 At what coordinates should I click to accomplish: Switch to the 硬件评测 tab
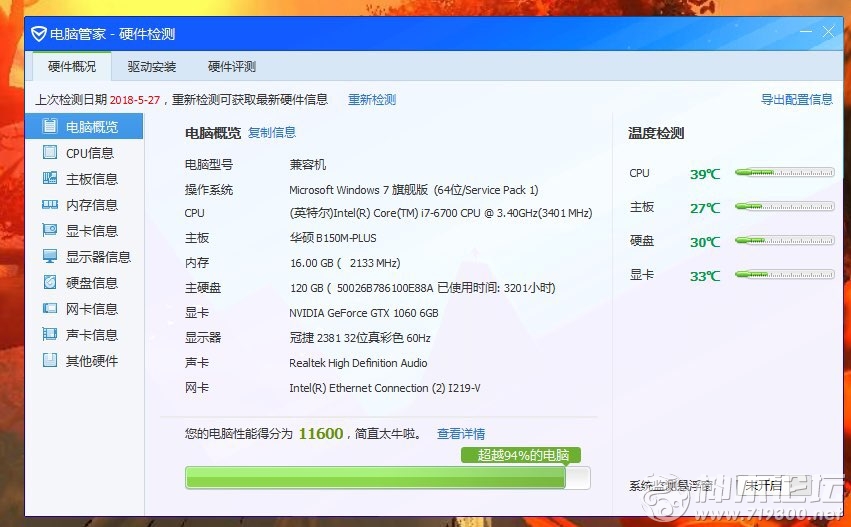pos(232,67)
